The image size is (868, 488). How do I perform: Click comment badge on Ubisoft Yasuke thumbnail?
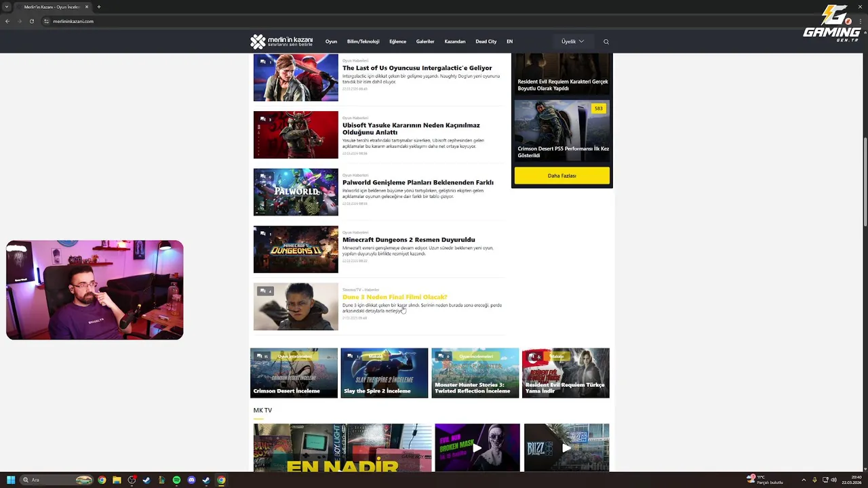click(266, 119)
